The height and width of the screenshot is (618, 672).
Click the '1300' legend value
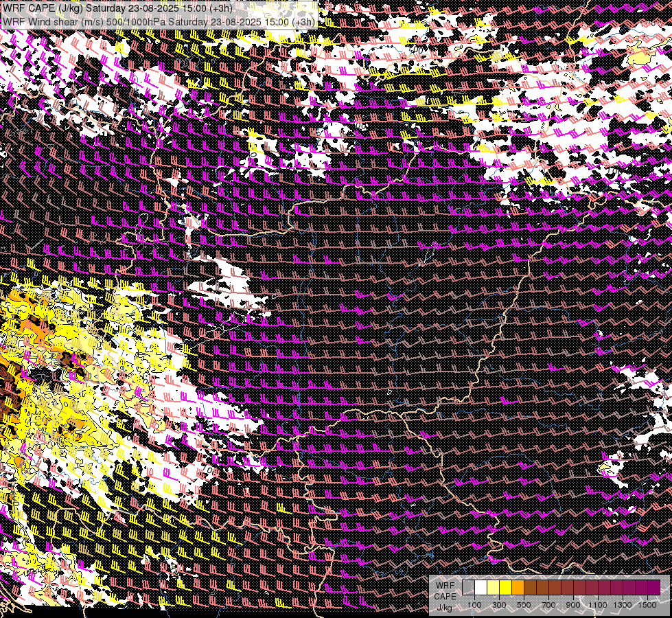pos(623,605)
